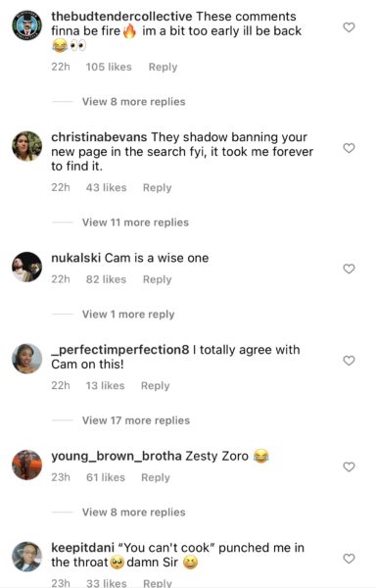Viewport: 376px width, 588px height.
Task: Like keepitdani's comment with heart icon
Action: coord(349,559)
